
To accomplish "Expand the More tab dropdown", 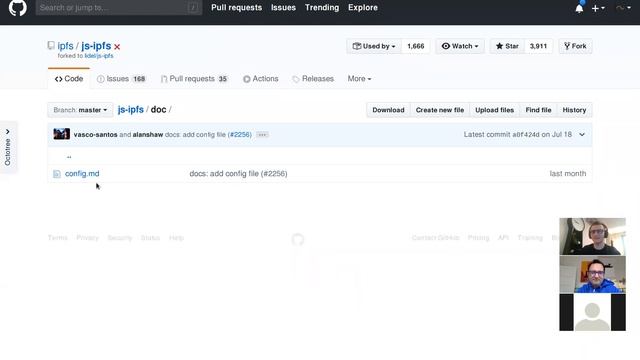I will tap(359, 79).
